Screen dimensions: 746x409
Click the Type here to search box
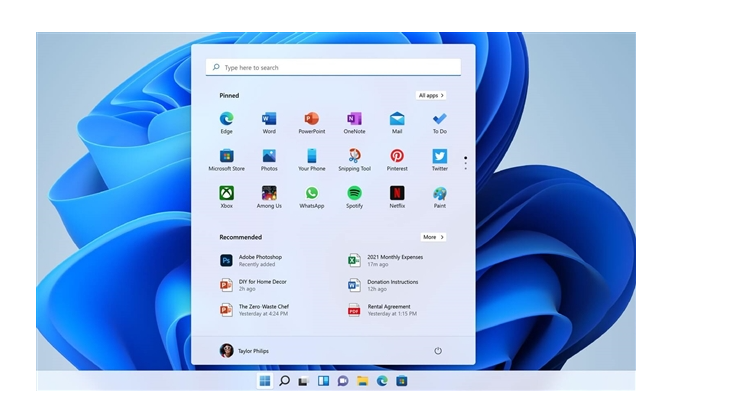pos(333,68)
